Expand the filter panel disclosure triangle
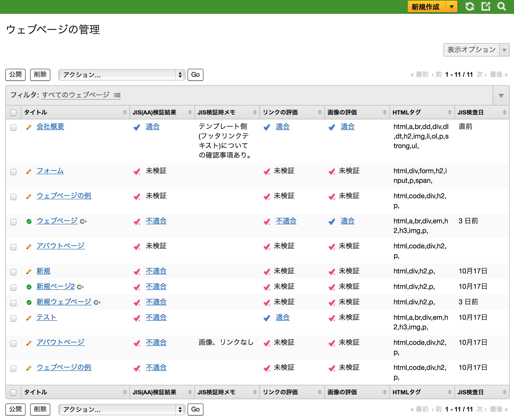The height and width of the screenshot is (420, 514). pos(501,95)
